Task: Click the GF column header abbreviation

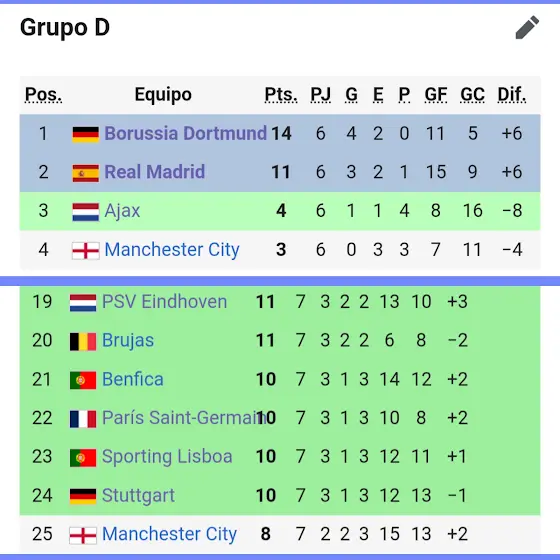Action: point(435,95)
